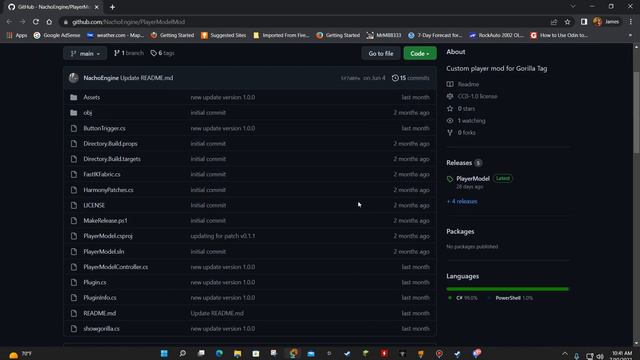Reload the page with browser refresh button
This screenshot has height=360, width=640.
pos(36,22)
